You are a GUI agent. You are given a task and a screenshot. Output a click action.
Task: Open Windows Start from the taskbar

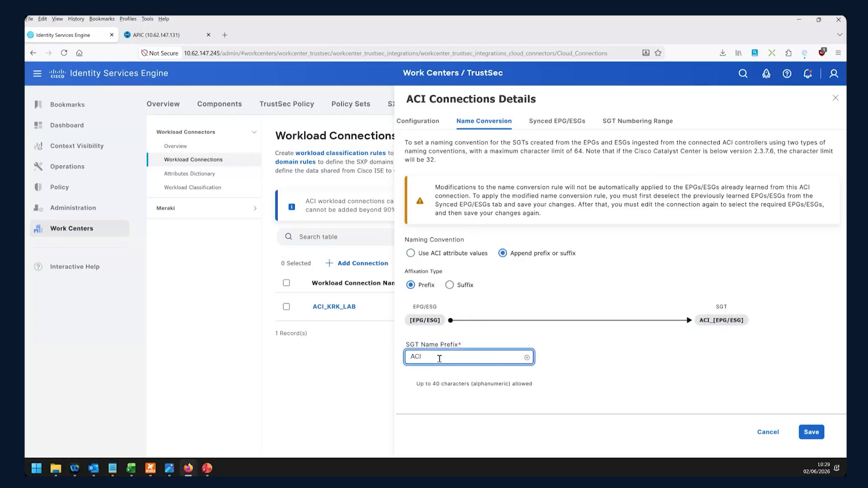(x=37, y=468)
